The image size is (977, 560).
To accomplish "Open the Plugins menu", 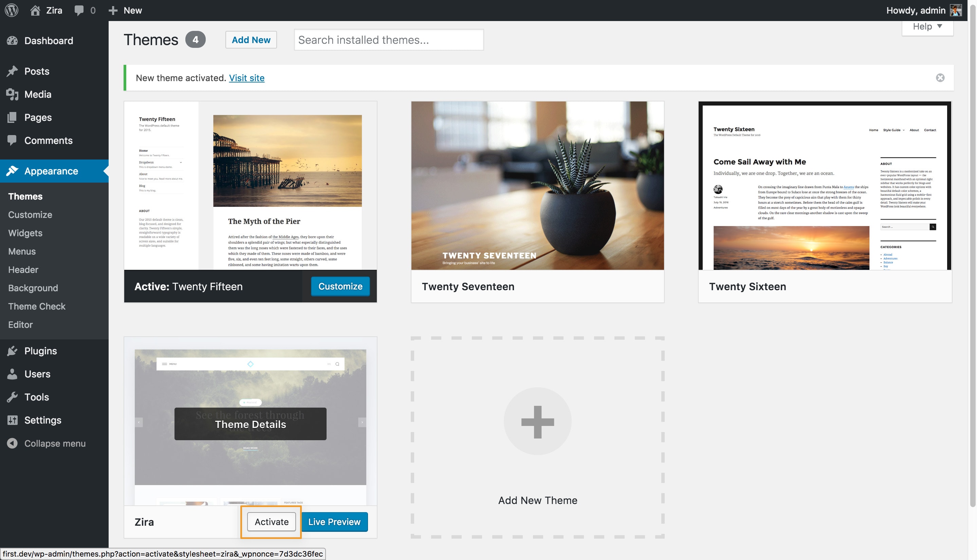I will click(x=54, y=351).
